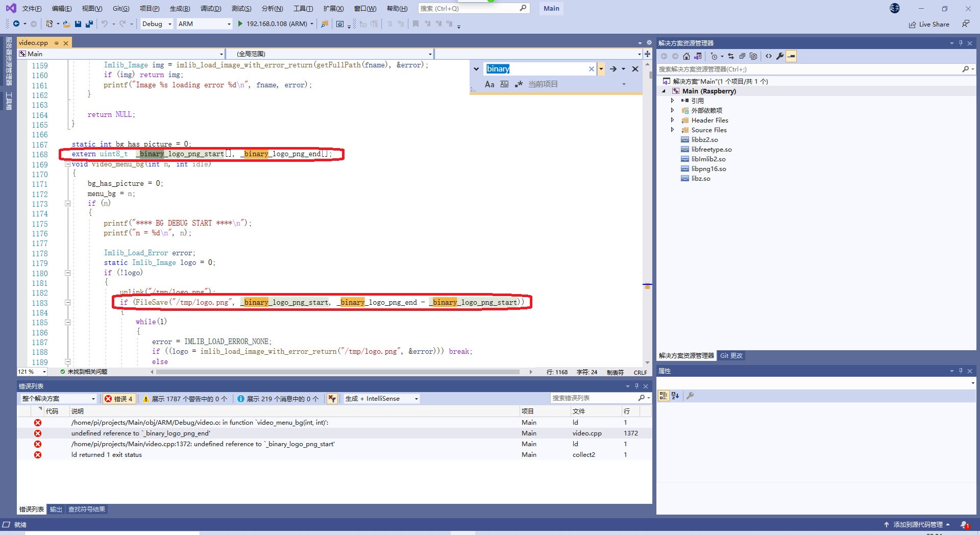
Task: Click the diagnostics screenshot toolbar icon
Action: (340, 23)
